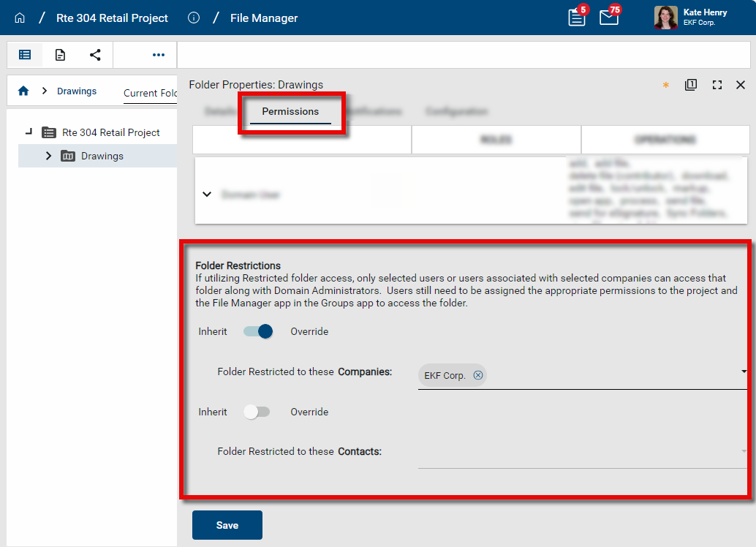Switch to the Configuration tab

click(x=456, y=112)
